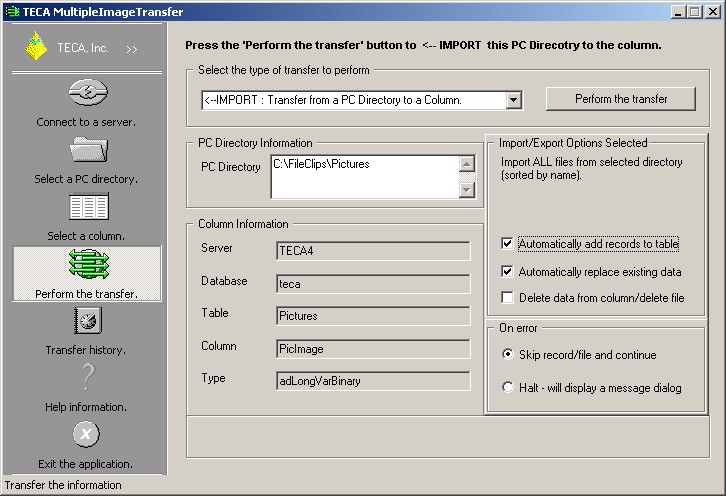Screen dimensions: 726x496
Task: Click the Table field showing Pictures
Action: [373, 316]
